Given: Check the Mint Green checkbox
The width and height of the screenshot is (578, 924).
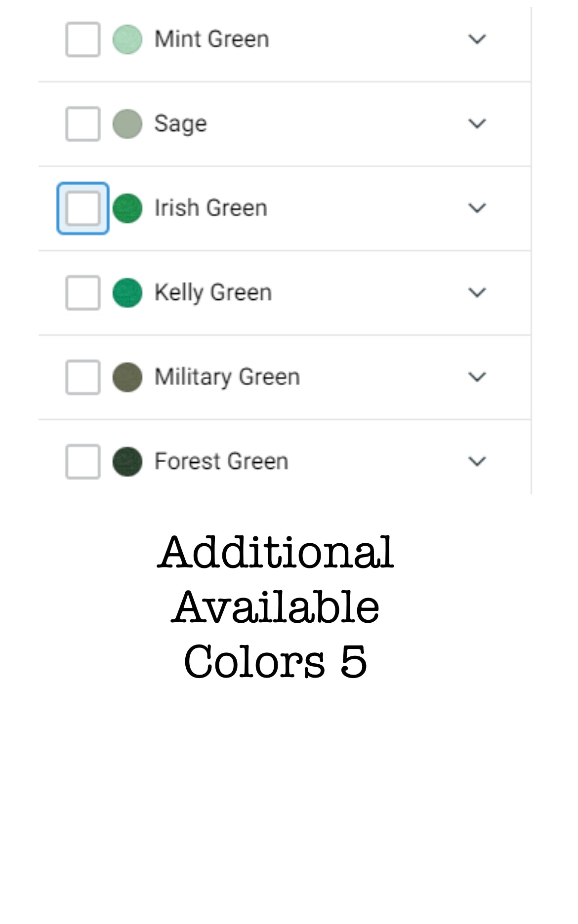Looking at the screenshot, I should [83, 40].
